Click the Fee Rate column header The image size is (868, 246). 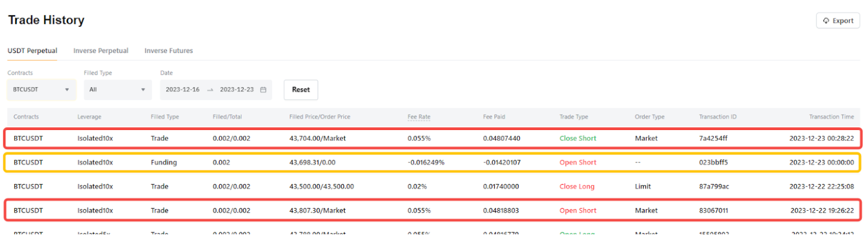419,117
